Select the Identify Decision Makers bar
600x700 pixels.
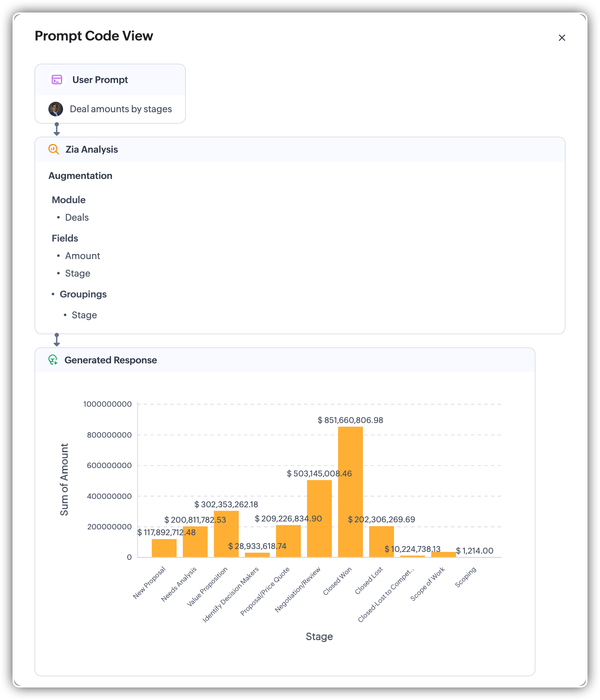[257, 555]
